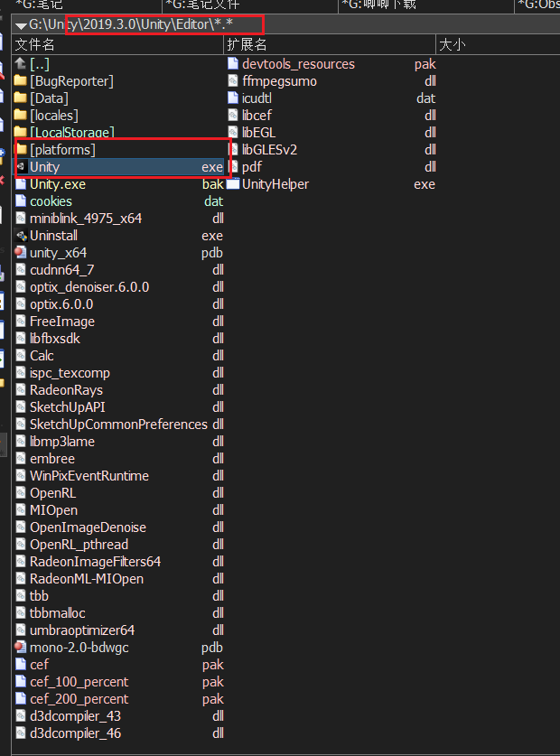Open the [Data] folder icon
Image resolution: width=560 pixels, height=756 pixels.
pos(20,98)
